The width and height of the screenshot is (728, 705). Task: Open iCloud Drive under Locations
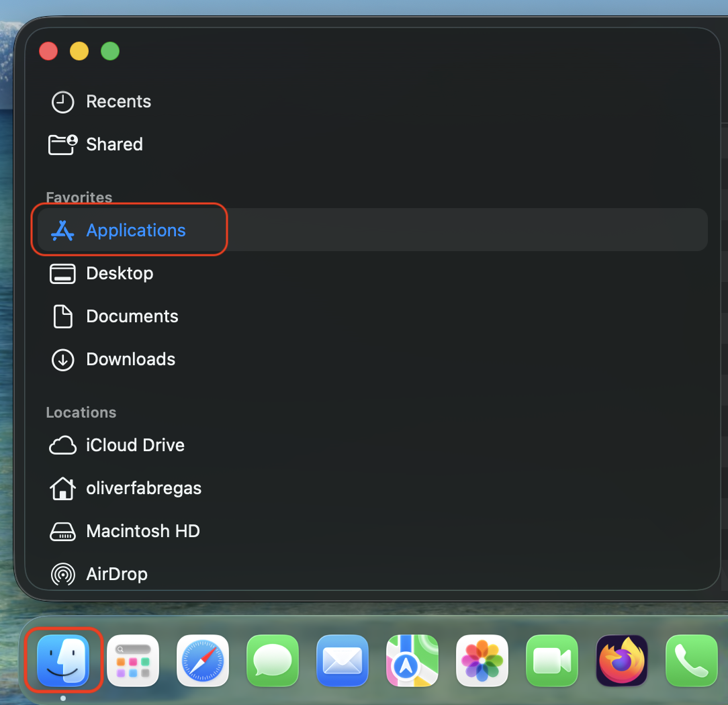135,445
